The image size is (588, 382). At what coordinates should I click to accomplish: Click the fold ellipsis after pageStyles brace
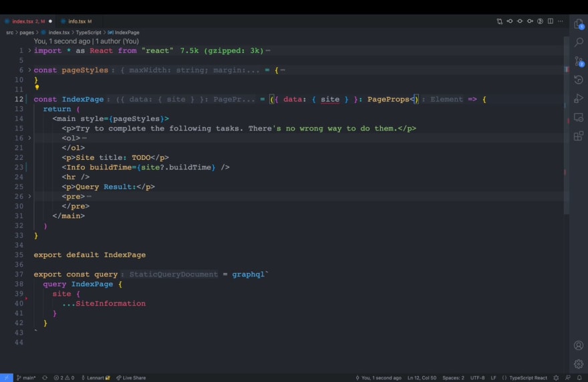283,70
